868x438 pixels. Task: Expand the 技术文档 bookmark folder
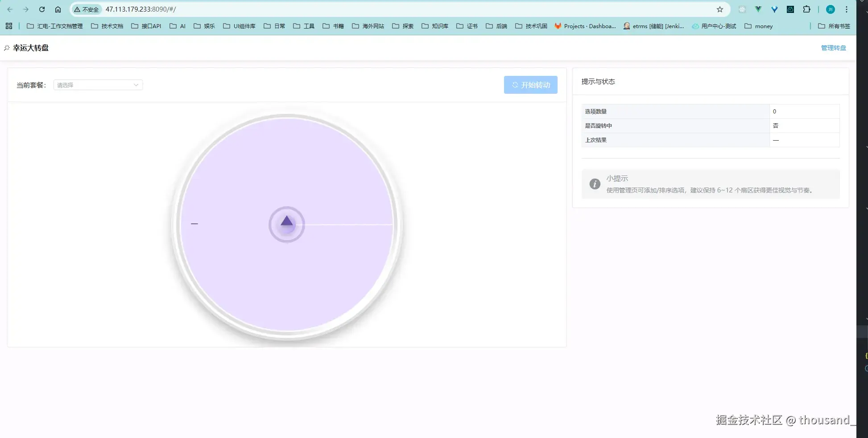pos(107,26)
